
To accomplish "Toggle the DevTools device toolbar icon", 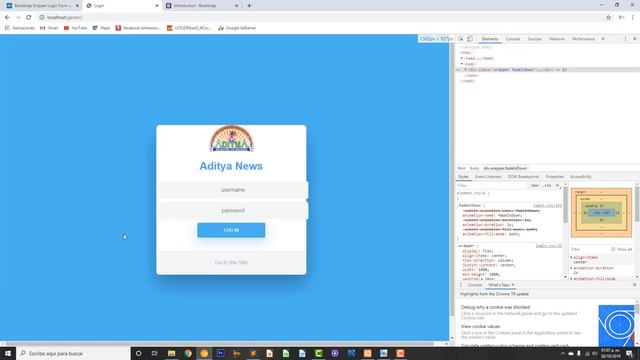I will tap(470, 39).
